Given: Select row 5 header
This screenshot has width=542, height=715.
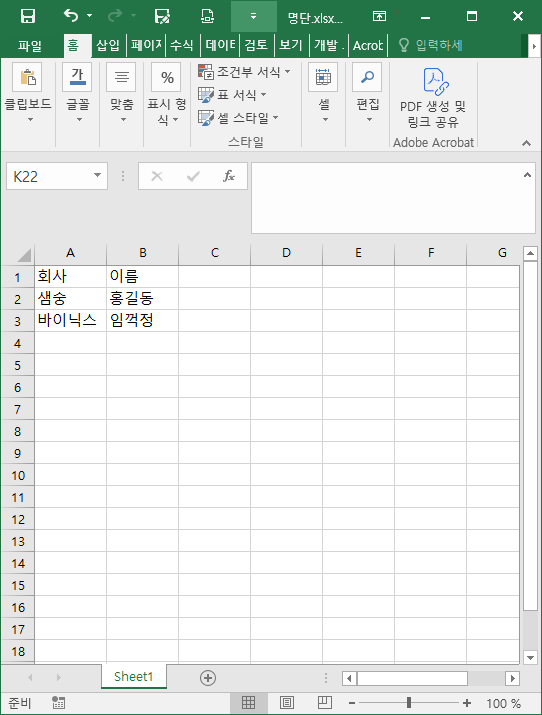Looking at the screenshot, I should 17,365.
